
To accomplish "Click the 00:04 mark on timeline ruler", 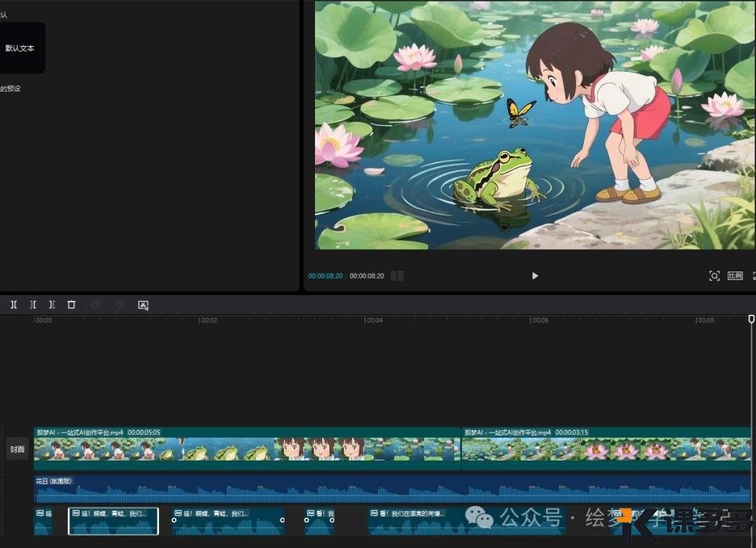I will coord(374,321).
